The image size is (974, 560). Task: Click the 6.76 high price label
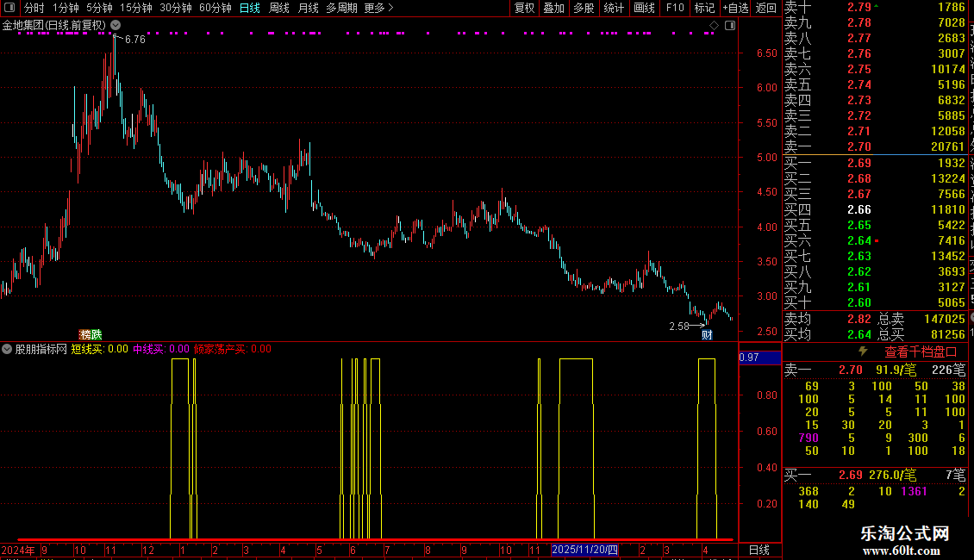point(134,39)
